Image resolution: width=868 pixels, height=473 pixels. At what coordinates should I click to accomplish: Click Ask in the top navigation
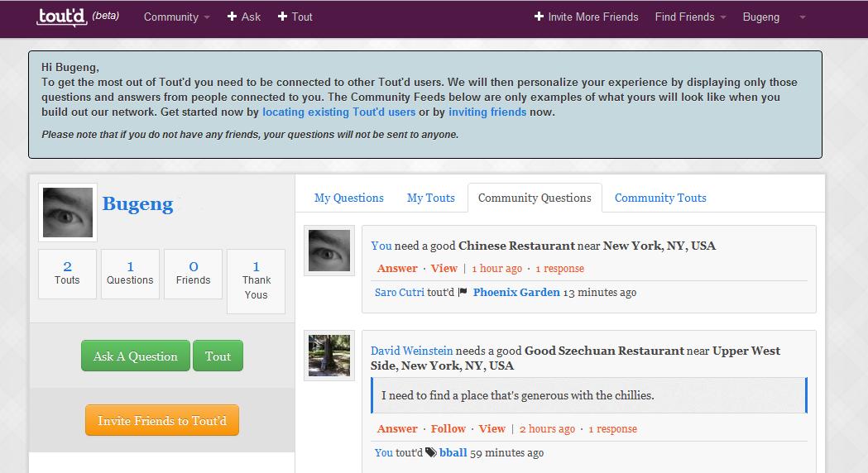pos(251,17)
